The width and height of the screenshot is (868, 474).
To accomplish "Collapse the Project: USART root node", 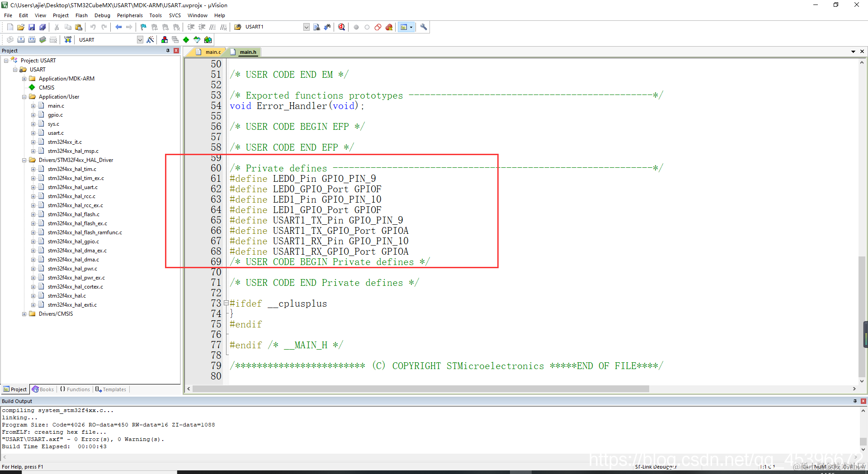I will pyautogui.click(x=6, y=61).
